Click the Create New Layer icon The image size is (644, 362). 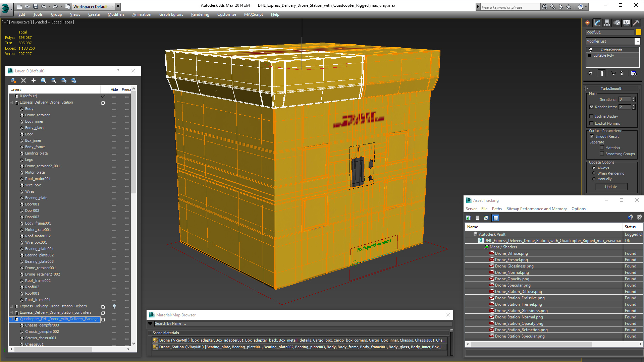[x=13, y=80]
